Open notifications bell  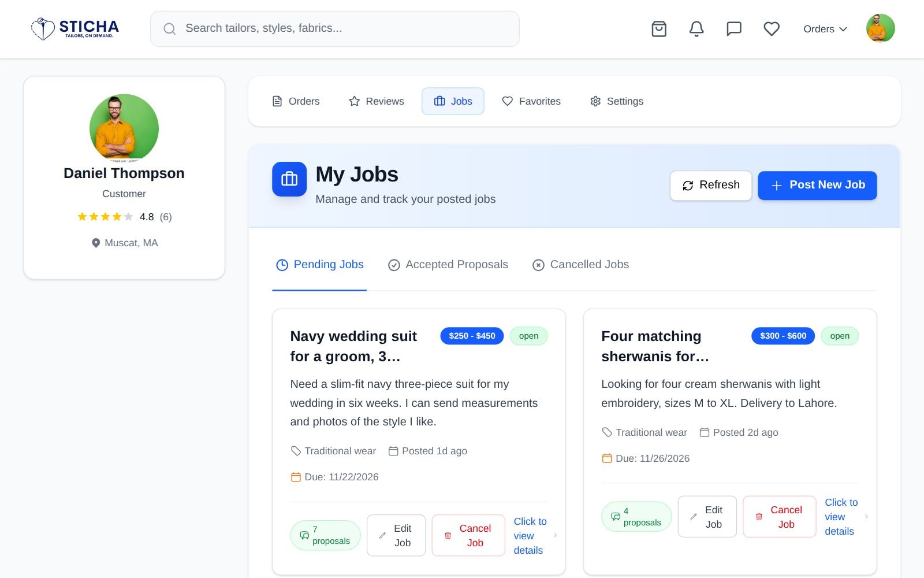coord(696,29)
